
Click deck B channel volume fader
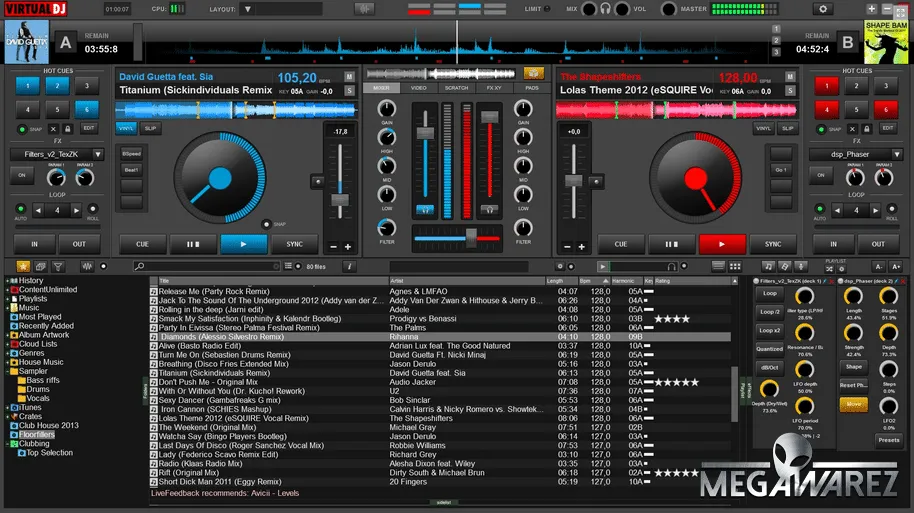click(490, 117)
